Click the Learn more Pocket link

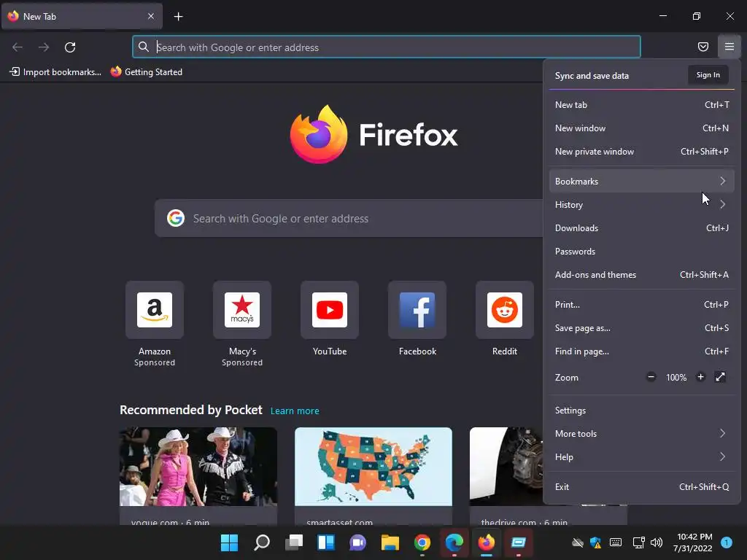pyautogui.click(x=295, y=411)
